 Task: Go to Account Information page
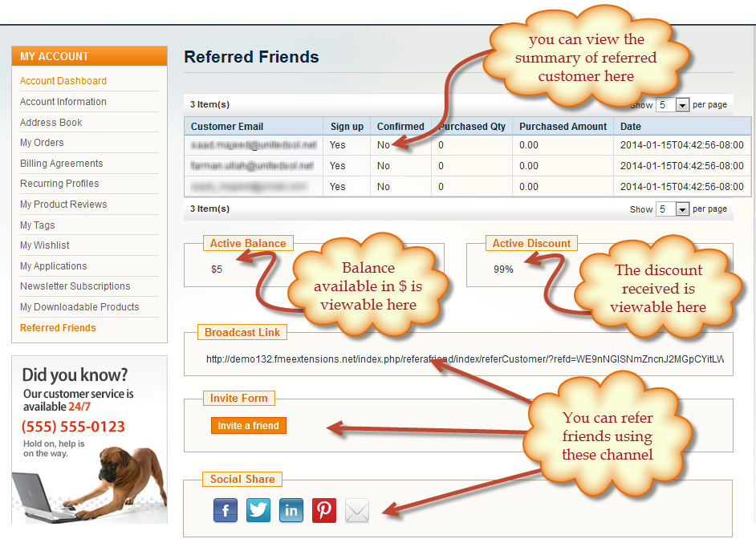point(63,102)
